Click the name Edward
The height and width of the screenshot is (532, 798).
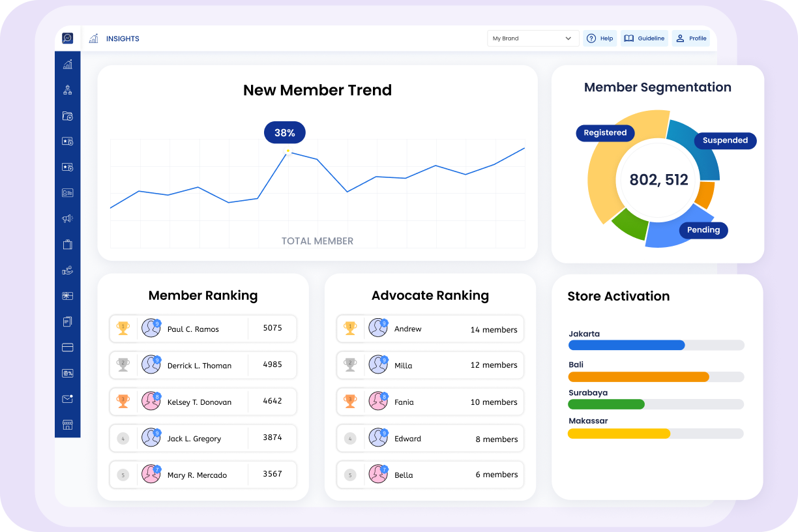[407, 439]
